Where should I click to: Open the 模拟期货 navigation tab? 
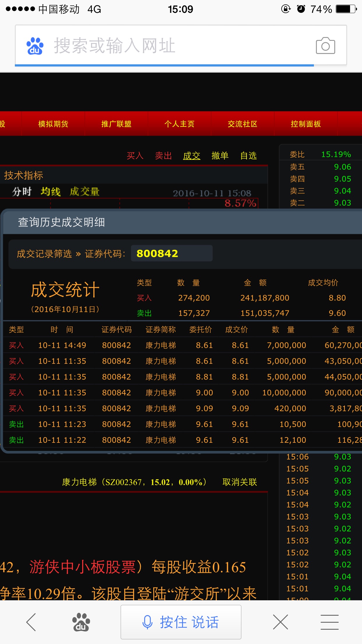[x=53, y=124]
